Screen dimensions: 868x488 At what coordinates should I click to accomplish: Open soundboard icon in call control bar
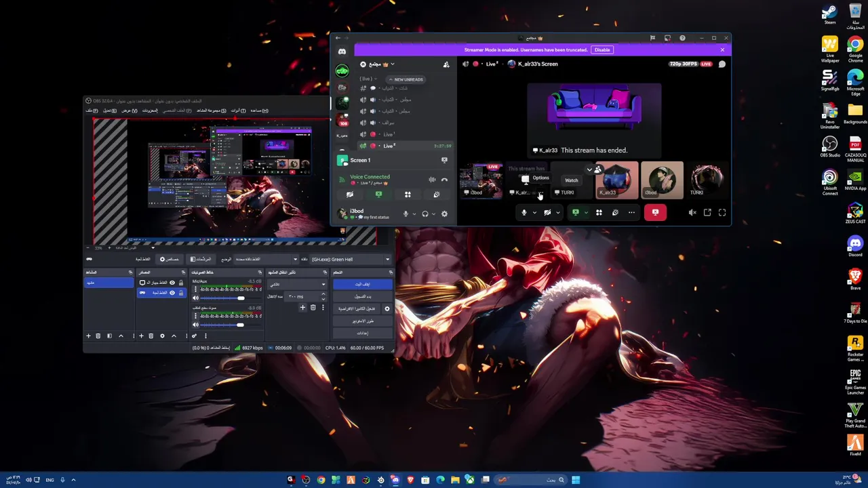pyautogui.click(x=615, y=213)
